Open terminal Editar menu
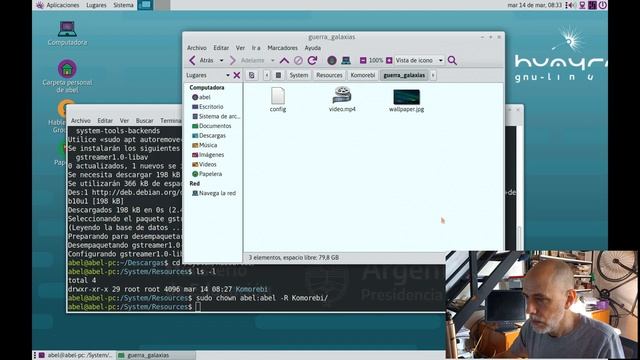This screenshot has width=640, height=360. [x=105, y=120]
